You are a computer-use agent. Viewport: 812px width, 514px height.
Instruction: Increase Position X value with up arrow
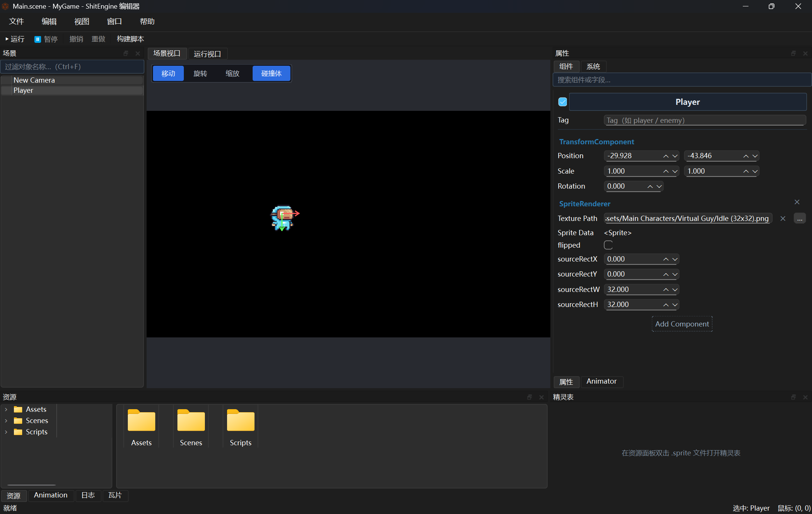coord(666,156)
